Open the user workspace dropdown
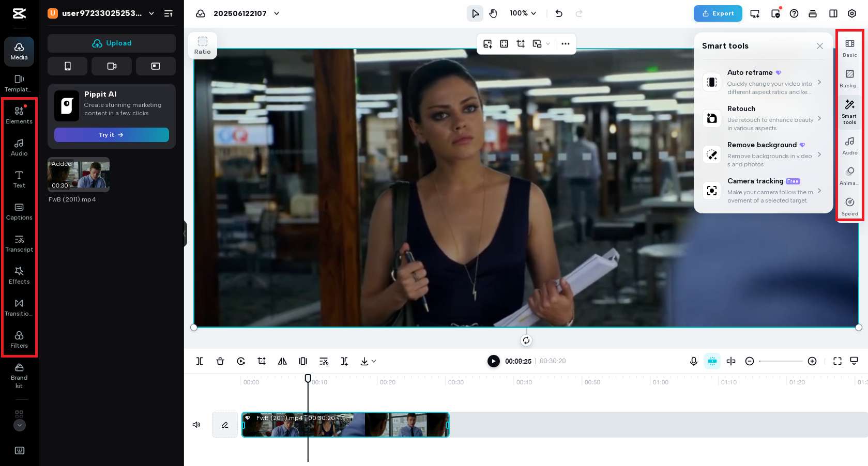Screen dimensions: 868x466 click(101, 13)
